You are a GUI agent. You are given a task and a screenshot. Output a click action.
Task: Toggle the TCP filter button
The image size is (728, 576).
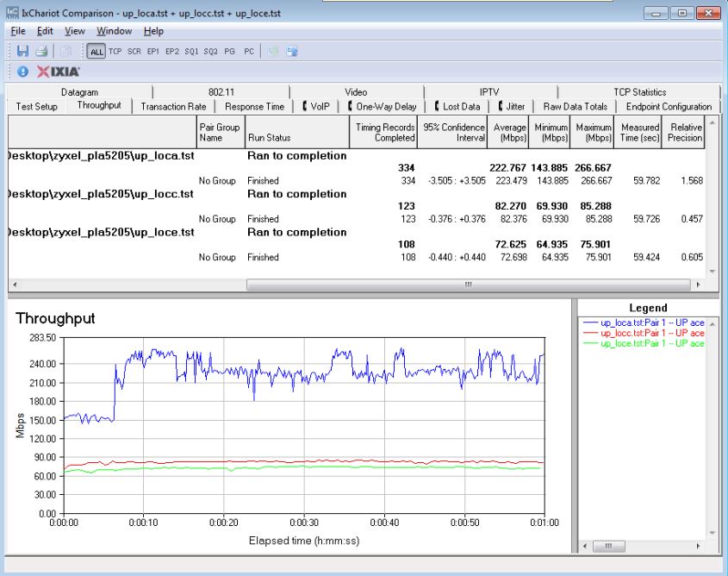click(x=115, y=52)
